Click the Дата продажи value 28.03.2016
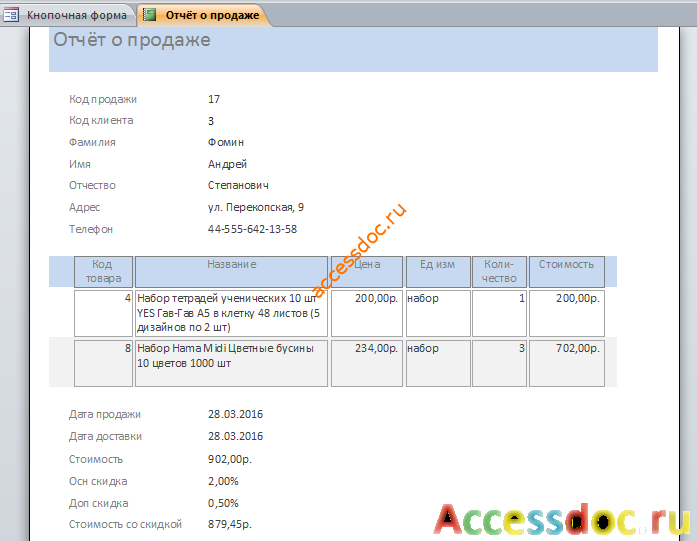Viewport: 697px width, 541px height. 236,414
